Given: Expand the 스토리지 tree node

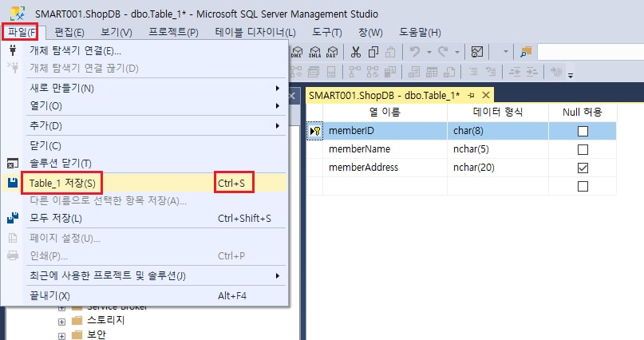Looking at the screenshot, I should coord(61,322).
